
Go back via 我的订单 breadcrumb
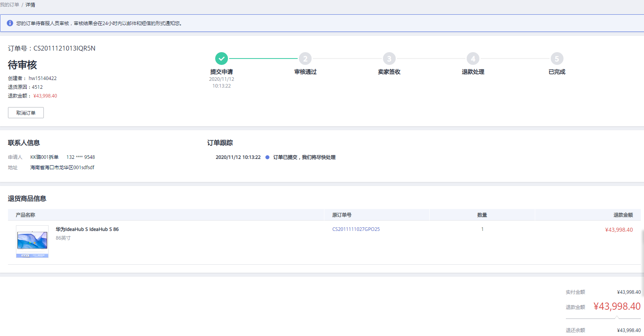[10, 5]
